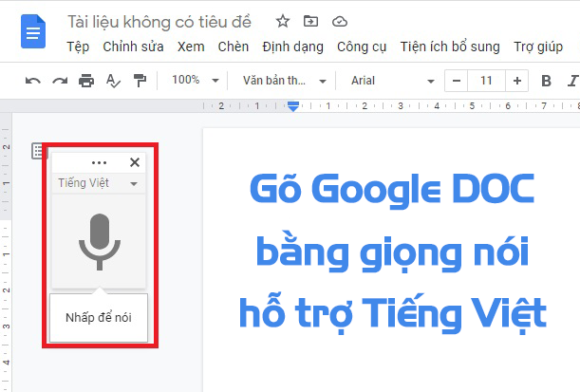Run spelling and grammar check
The image size is (580, 392).
pyautogui.click(x=113, y=81)
